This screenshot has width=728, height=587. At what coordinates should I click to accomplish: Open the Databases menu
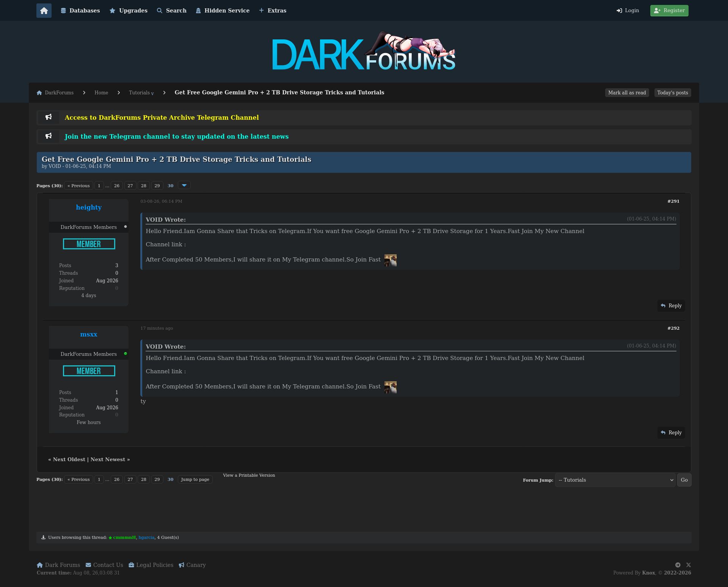pos(80,11)
